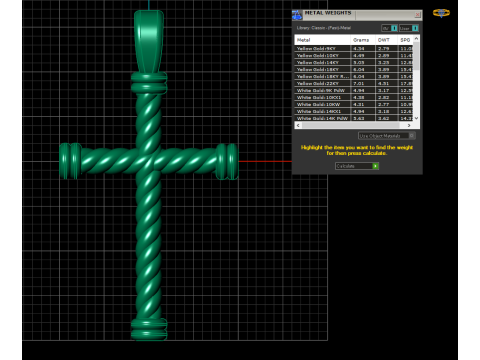Screen dimensions: 480x360
Task: Close the Metal Weights panel
Action: [x=418, y=15]
